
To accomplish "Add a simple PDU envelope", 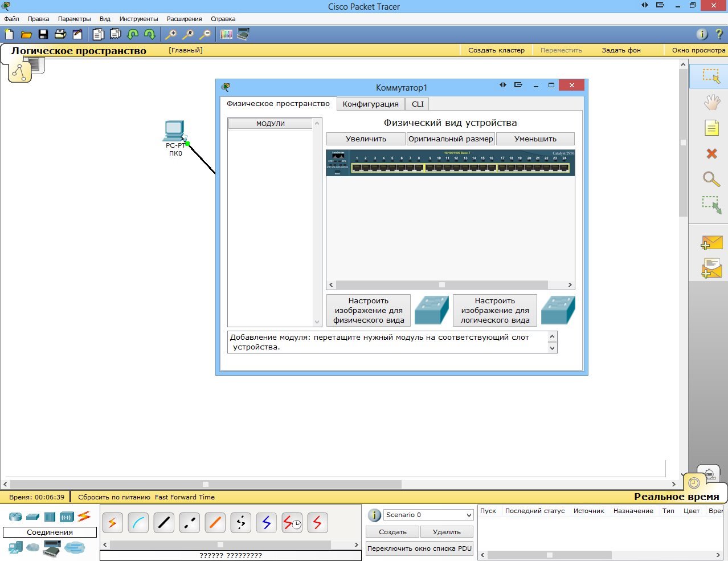I will tap(711, 242).
